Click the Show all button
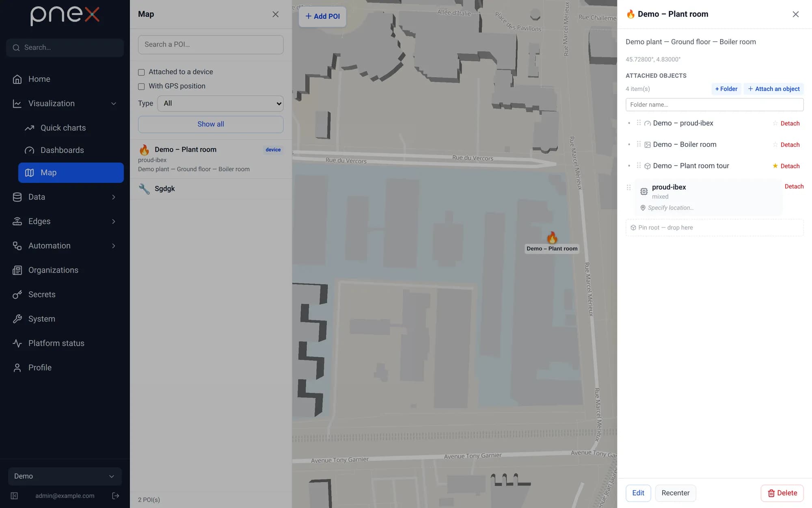The image size is (812, 508). tap(211, 124)
